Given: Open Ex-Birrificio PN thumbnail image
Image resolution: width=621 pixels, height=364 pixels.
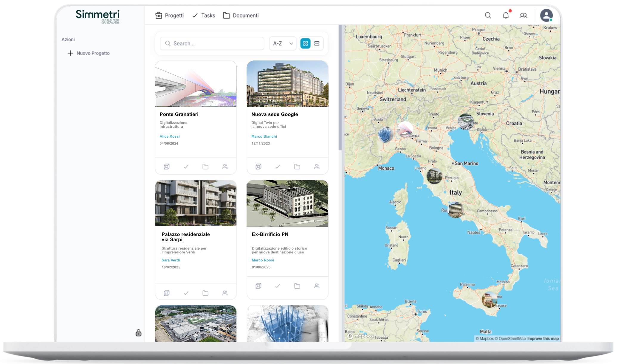Looking at the screenshot, I should tap(287, 203).
